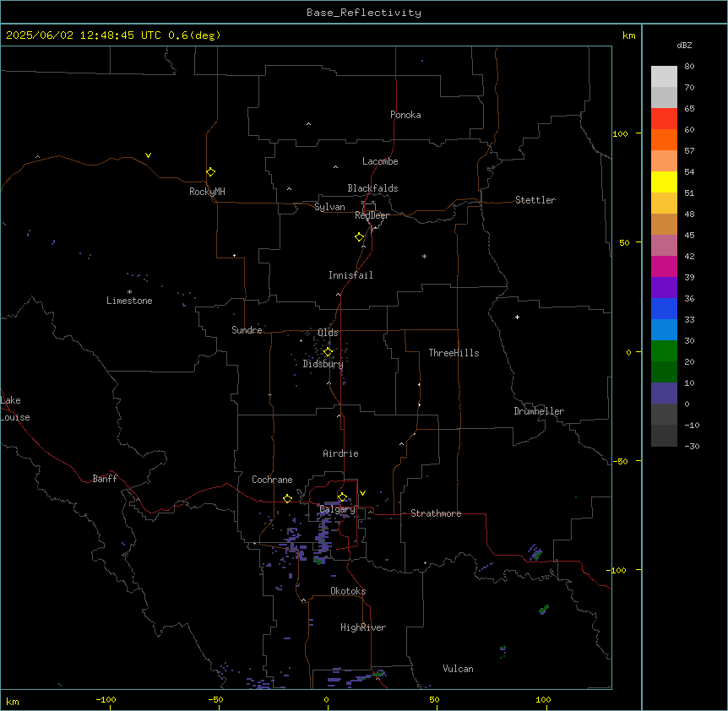Select the yellow diamond marker above the Calgary label

click(x=342, y=497)
